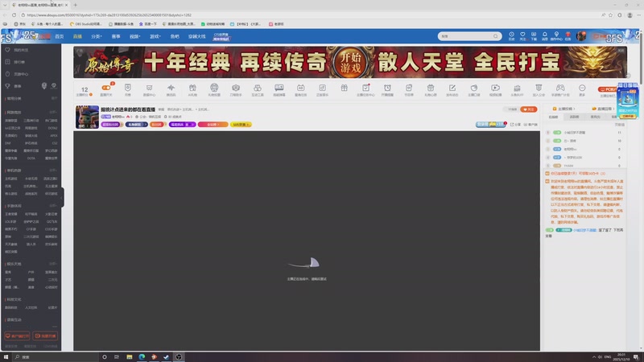The height and width of the screenshot is (362, 644).
Task: Click the Windows taskbar search box
Action: click(54, 356)
